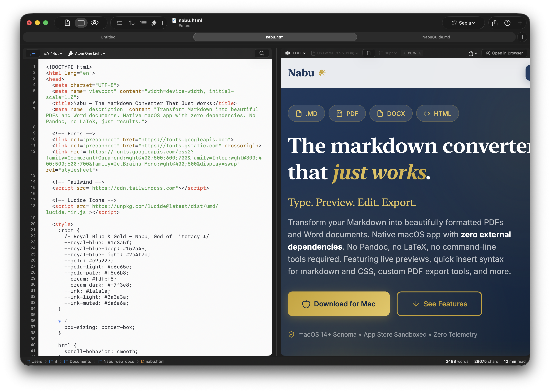550x392 pixels.
Task: Click the paintbrush icon in top toolbar
Action: tap(154, 23)
